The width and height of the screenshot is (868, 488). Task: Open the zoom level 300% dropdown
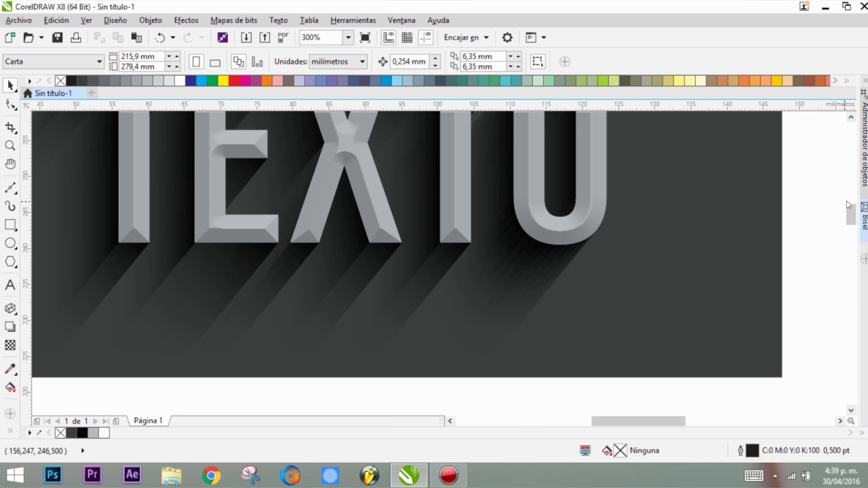tap(348, 38)
